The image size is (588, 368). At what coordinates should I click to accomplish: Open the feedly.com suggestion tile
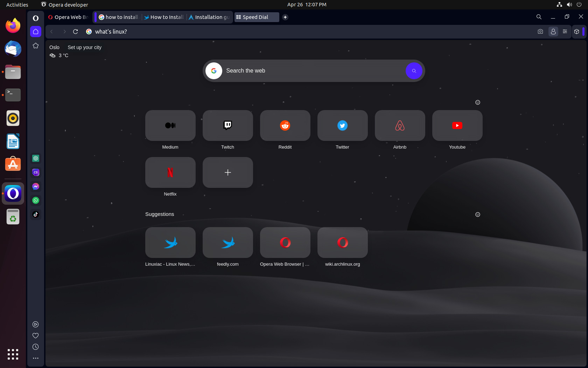[228, 243]
